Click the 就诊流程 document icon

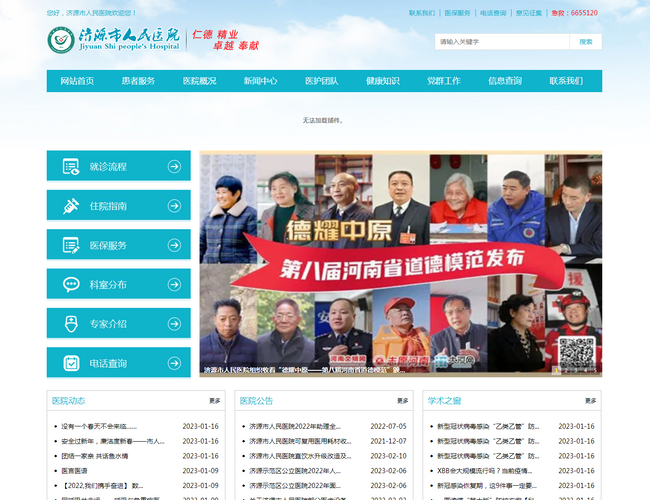tap(71, 166)
